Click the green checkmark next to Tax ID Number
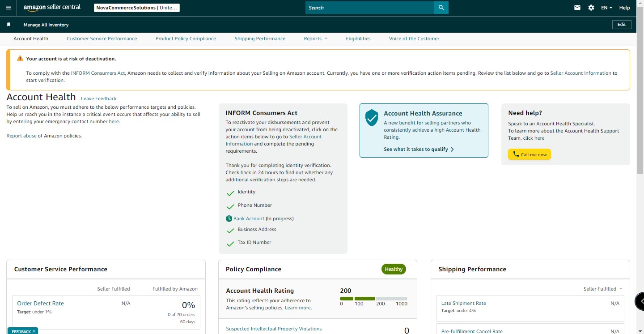Screen dimensions: 644x334 point(230,244)
